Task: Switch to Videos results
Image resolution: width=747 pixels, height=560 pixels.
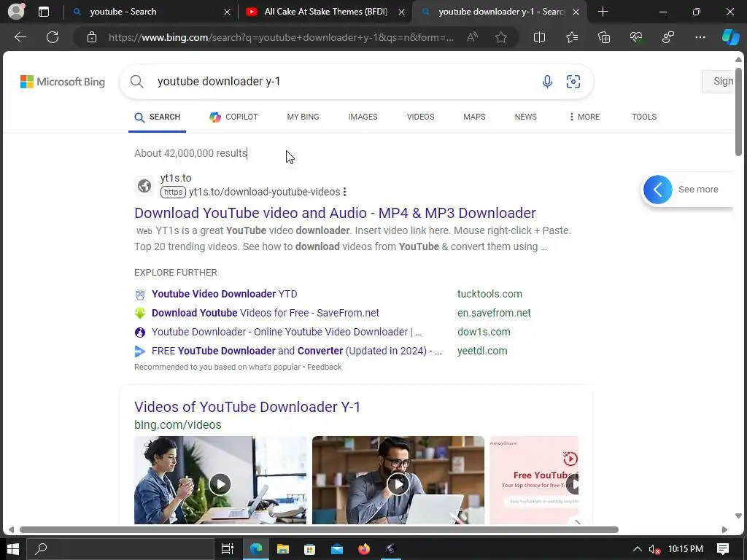Action: tap(420, 117)
